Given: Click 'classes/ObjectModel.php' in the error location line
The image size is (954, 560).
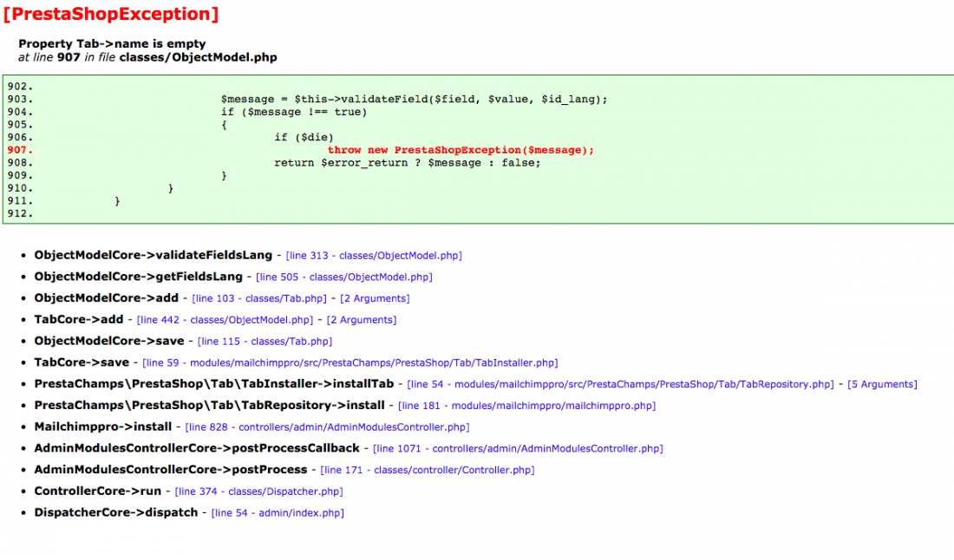Looking at the screenshot, I should click(198, 57).
